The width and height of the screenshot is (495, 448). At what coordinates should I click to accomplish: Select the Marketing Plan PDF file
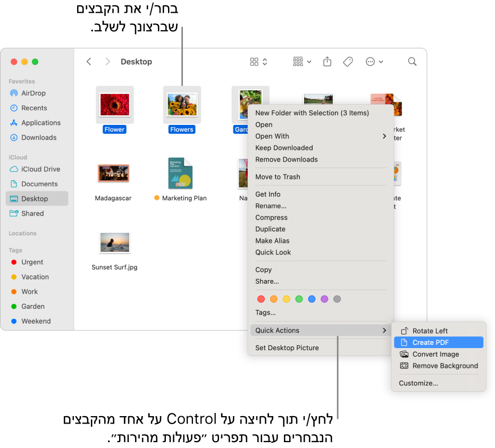tap(180, 173)
